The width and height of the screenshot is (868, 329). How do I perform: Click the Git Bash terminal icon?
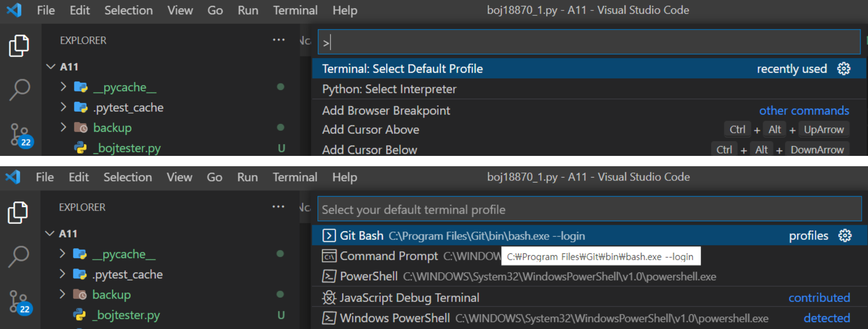click(x=329, y=236)
